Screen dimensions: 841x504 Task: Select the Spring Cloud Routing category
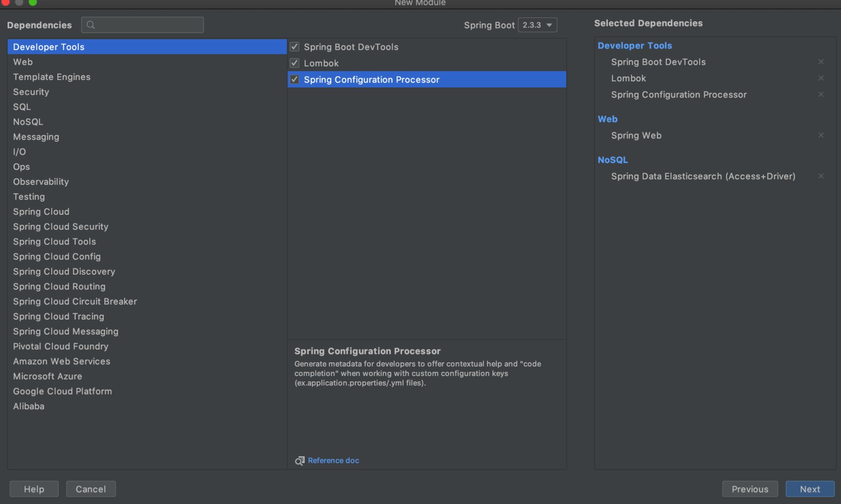[147, 287]
